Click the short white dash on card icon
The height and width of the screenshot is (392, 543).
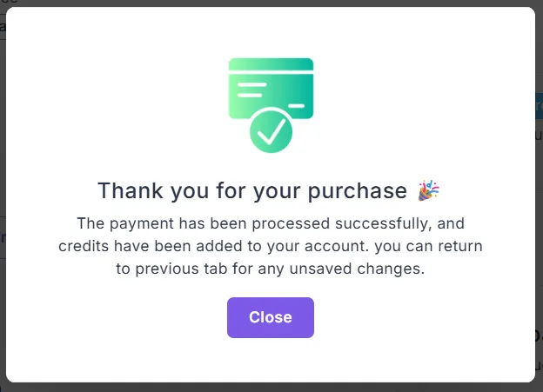tap(297, 107)
